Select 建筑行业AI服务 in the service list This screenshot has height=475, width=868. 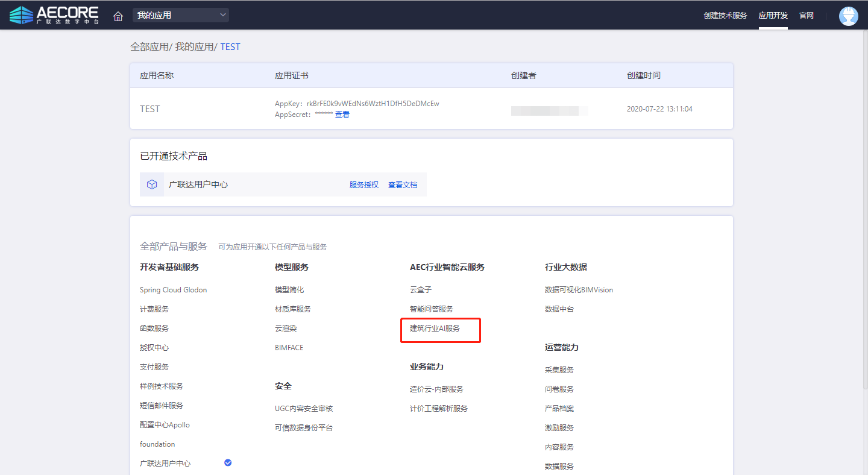point(435,329)
